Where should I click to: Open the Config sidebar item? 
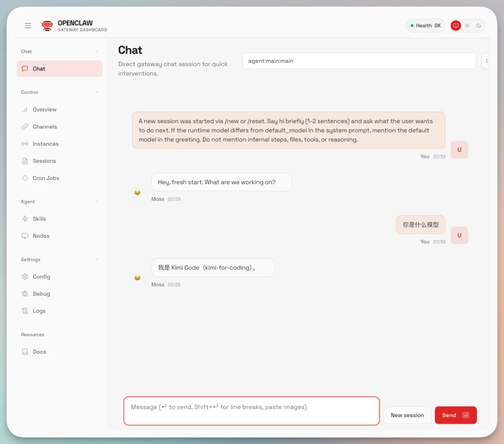41,277
